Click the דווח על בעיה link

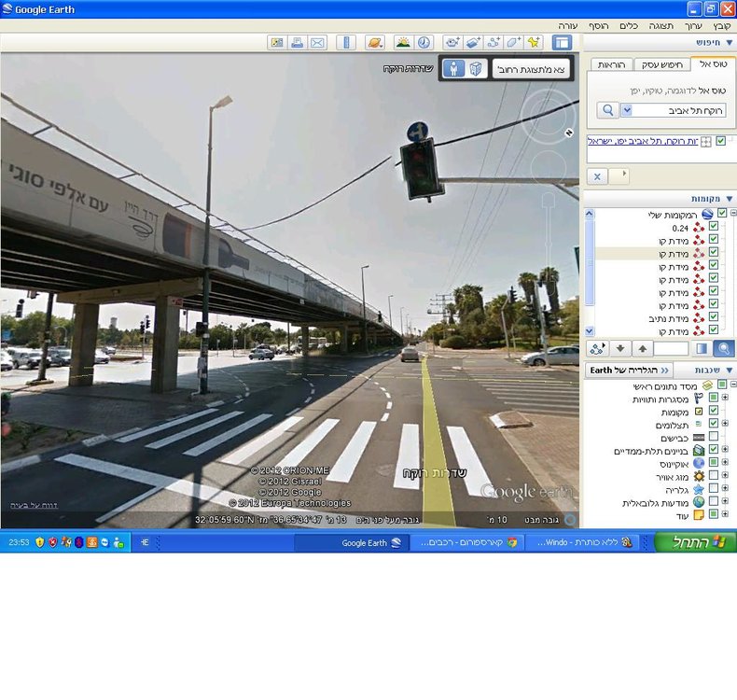click(34, 505)
